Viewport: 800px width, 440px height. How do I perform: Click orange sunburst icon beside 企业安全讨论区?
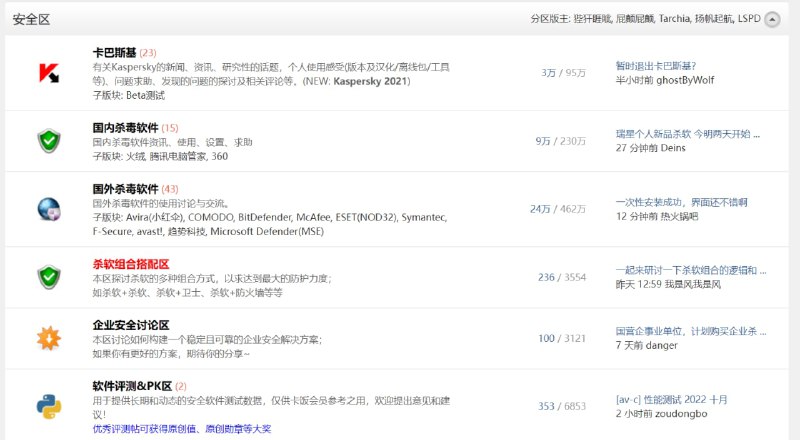(49, 338)
